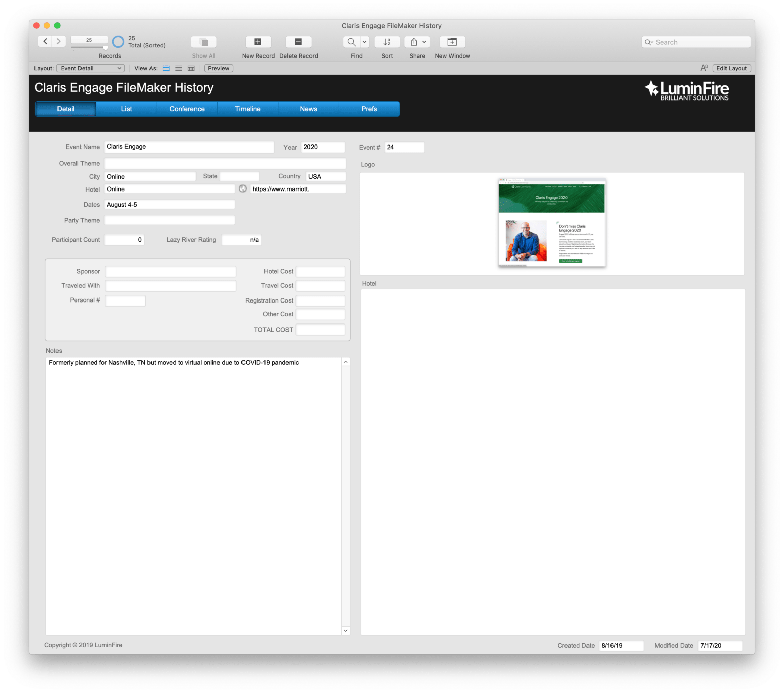Select the Detail tab
784x693 pixels.
click(x=66, y=109)
